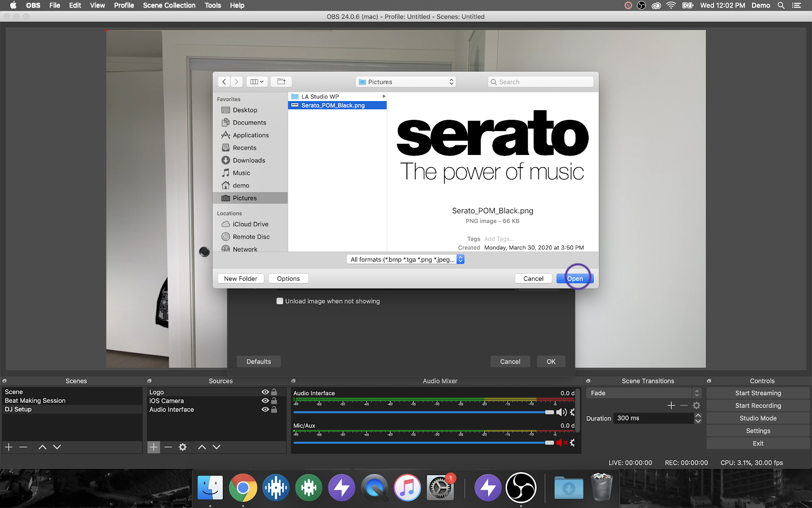The height and width of the screenshot is (508, 812).
Task: Click the transition Duration field
Action: [654, 418]
